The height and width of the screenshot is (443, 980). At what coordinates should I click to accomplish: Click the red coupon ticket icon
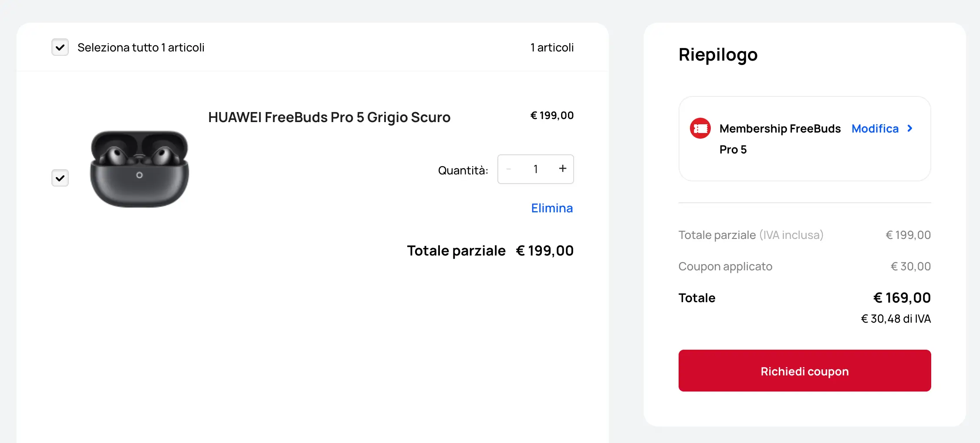click(700, 129)
